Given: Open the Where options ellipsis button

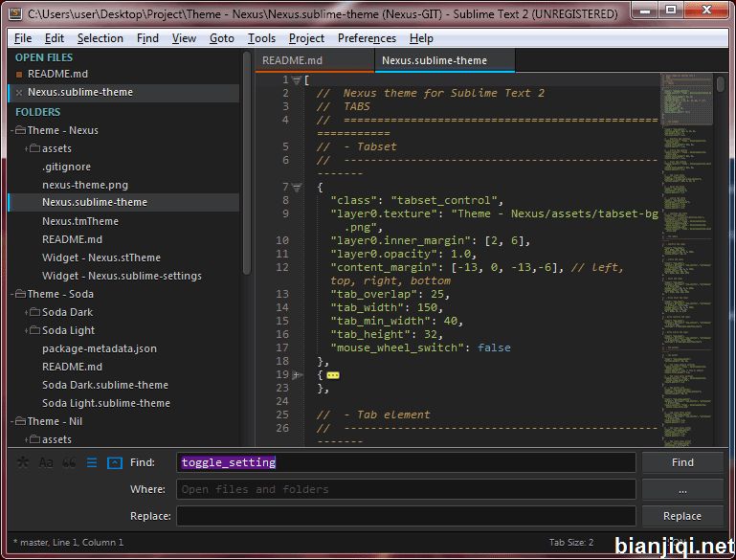Looking at the screenshot, I should point(682,489).
